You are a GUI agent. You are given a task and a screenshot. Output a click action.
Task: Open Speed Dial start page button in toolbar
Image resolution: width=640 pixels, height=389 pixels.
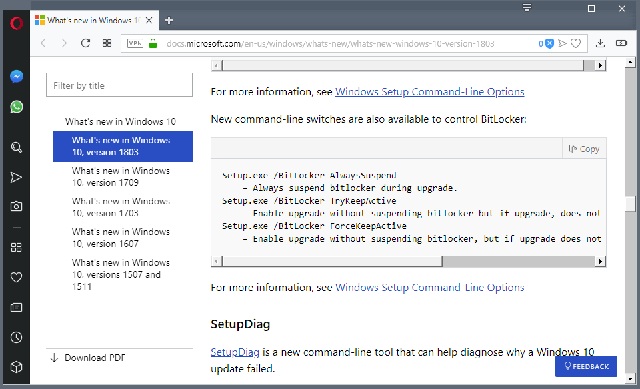(x=107, y=43)
